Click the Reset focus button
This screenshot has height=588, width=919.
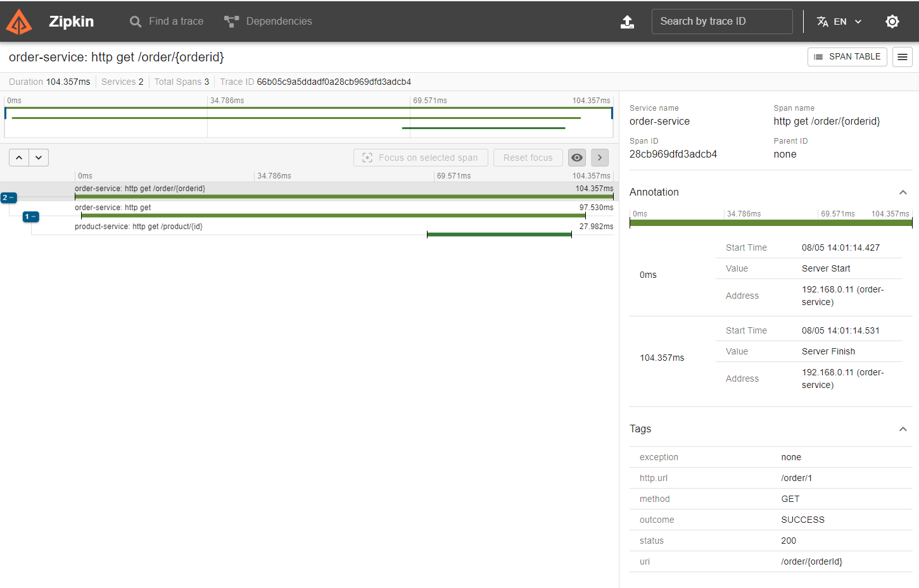tap(528, 158)
